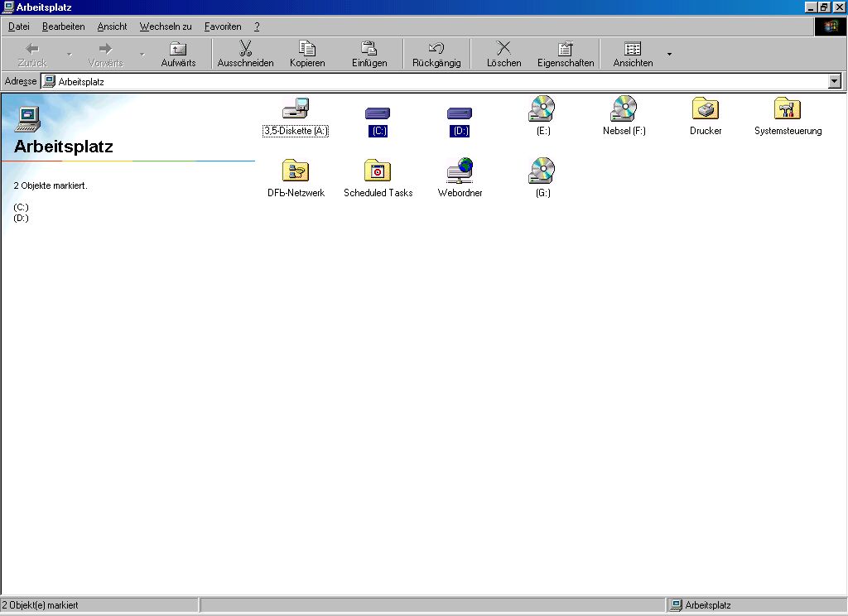Click the Windows logo throbber icon

830,26
